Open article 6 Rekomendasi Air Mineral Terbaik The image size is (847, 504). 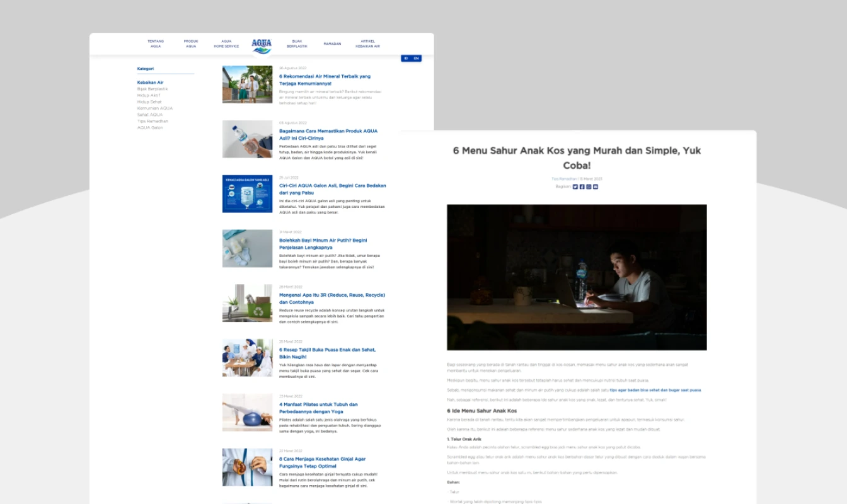(325, 79)
